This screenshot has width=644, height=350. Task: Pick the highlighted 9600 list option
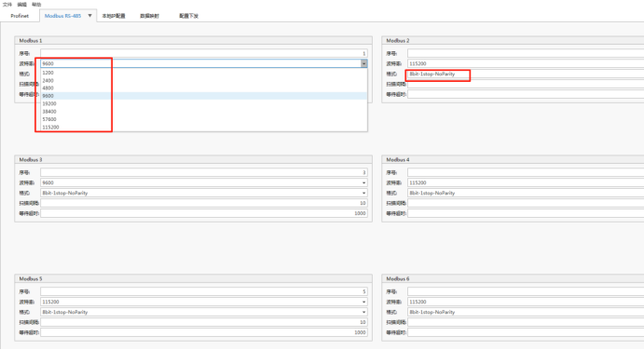[x=204, y=96]
